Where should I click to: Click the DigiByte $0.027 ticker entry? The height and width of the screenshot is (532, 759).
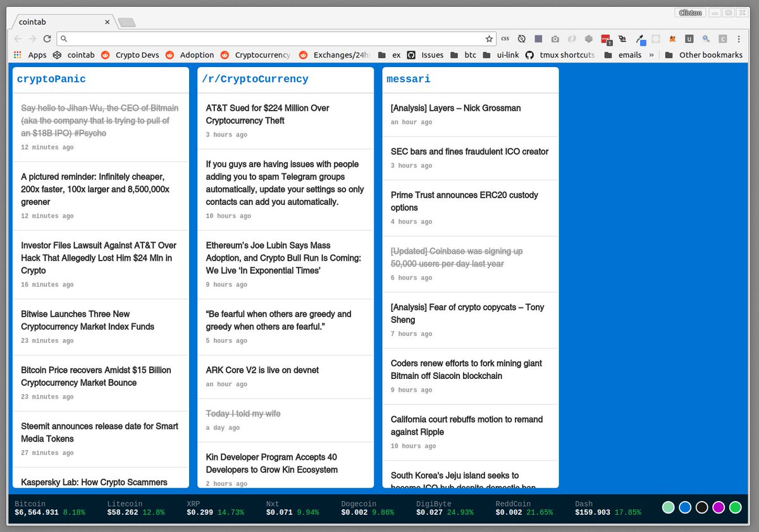tap(445, 508)
